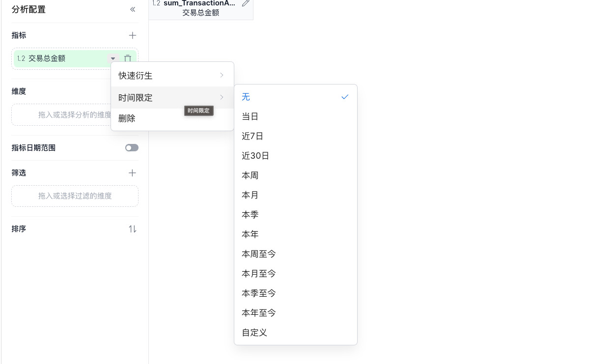Pick 自定义 custom time range
The height and width of the screenshot is (364, 615).
point(254,333)
